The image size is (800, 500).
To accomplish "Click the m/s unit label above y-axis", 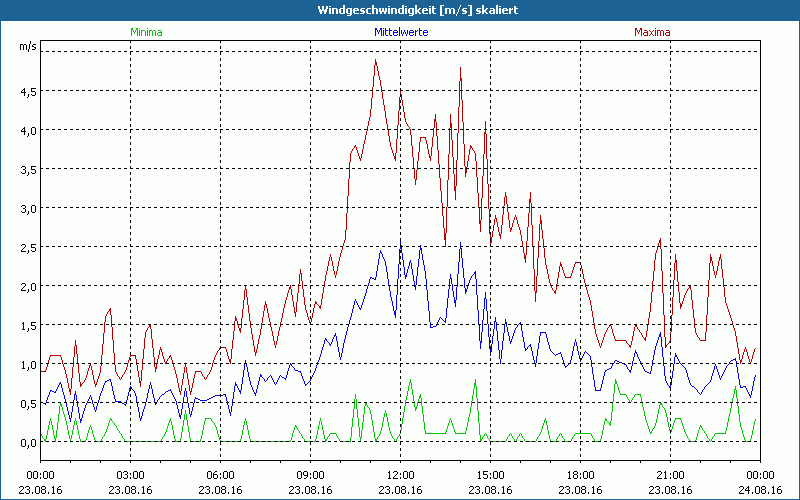I will (x=26, y=47).
